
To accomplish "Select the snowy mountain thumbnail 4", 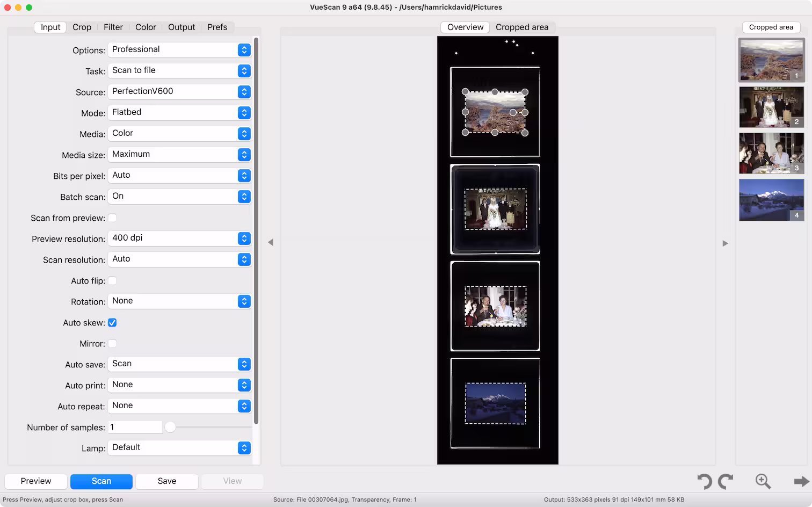I will [x=771, y=200].
